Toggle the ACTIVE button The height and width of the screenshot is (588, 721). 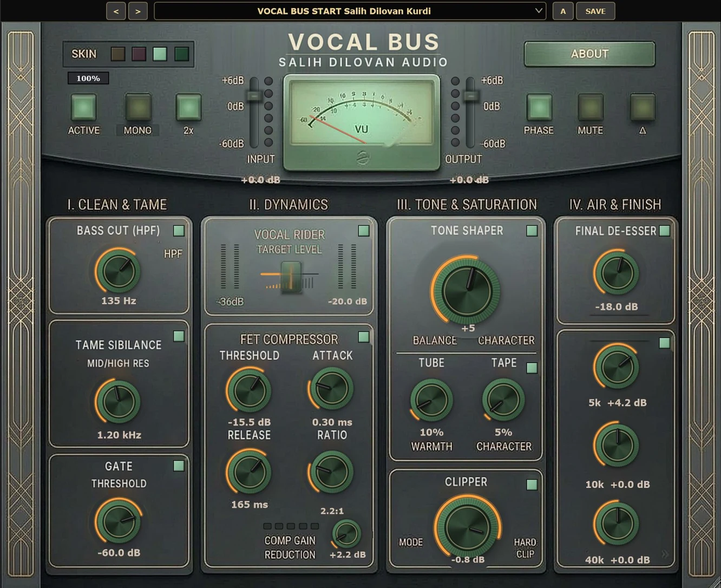pyautogui.click(x=84, y=107)
